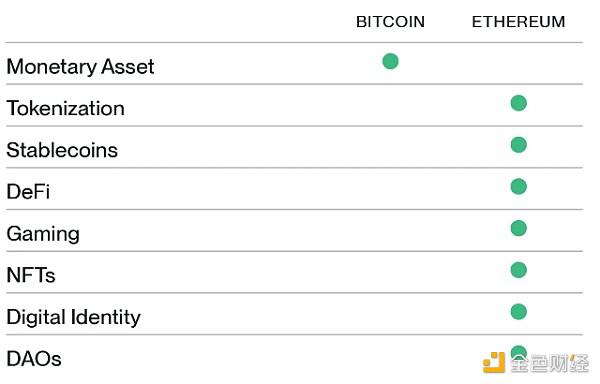
Task: Click the 金色财经 watermark text
Action: 550,363
